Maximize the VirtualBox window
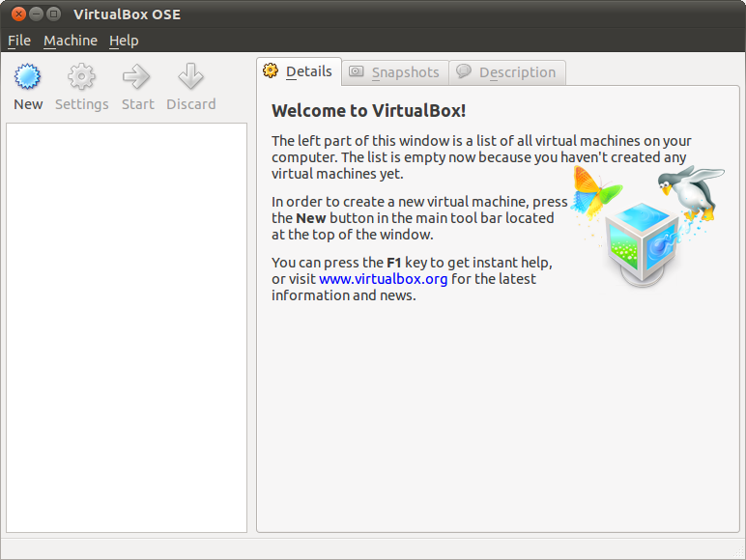 pos(53,14)
